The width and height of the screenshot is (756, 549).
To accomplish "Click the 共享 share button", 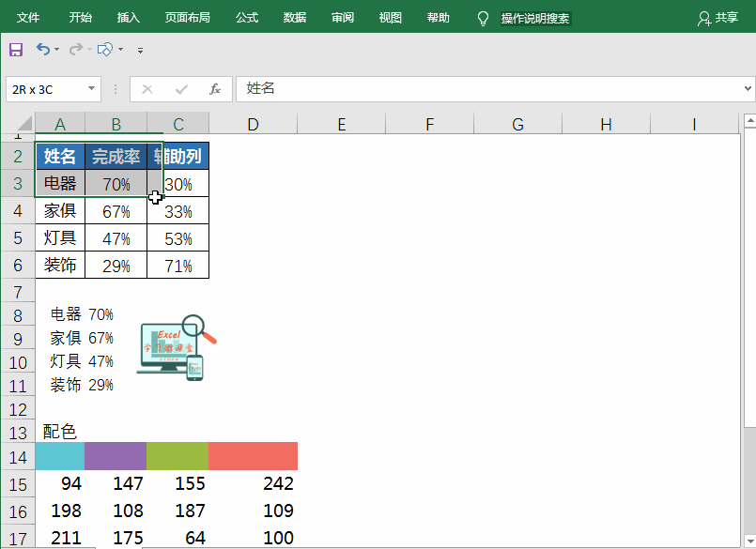I will coord(718,18).
